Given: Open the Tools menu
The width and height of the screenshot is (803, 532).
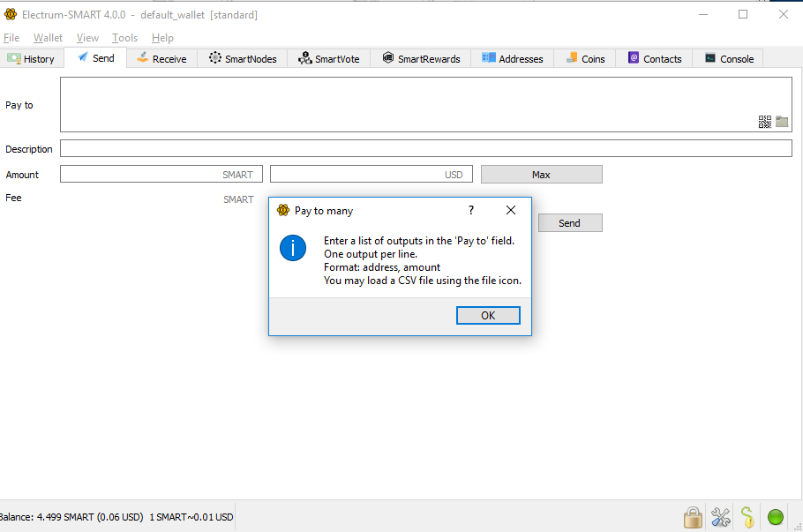Looking at the screenshot, I should tap(125, 38).
